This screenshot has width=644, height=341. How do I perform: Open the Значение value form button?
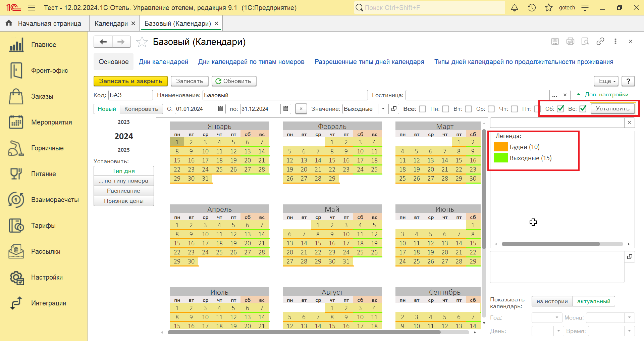(x=394, y=109)
